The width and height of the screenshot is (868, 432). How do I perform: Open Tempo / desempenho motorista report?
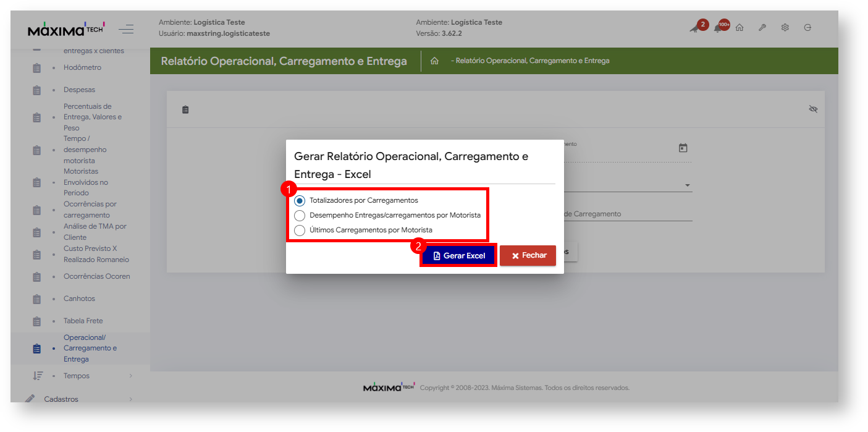[85, 150]
